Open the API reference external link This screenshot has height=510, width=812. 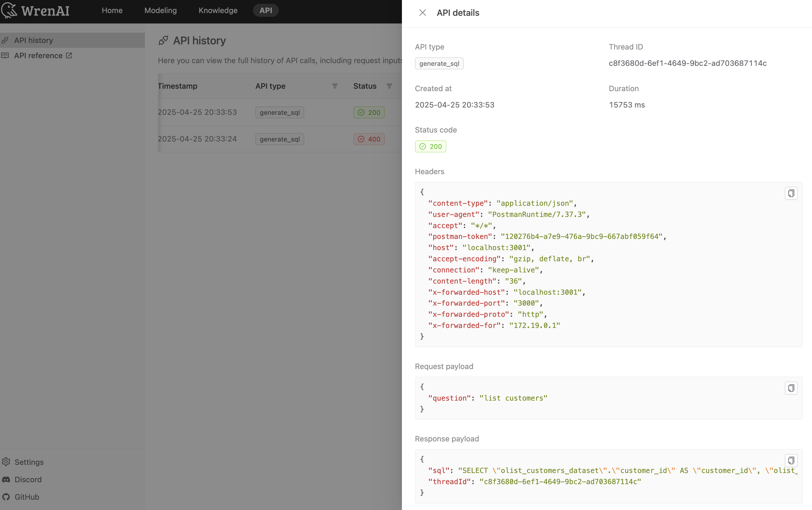(x=43, y=56)
